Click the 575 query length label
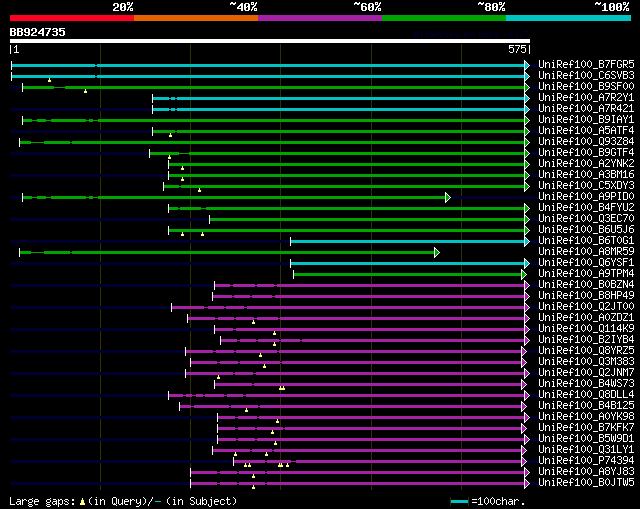 coord(517,49)
